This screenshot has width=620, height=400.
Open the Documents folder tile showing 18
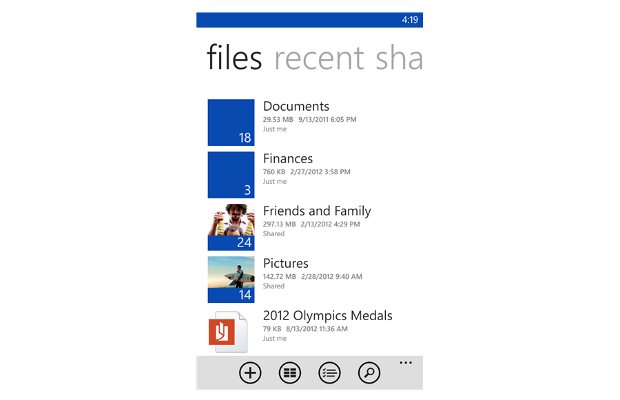(x=231, y=123)
